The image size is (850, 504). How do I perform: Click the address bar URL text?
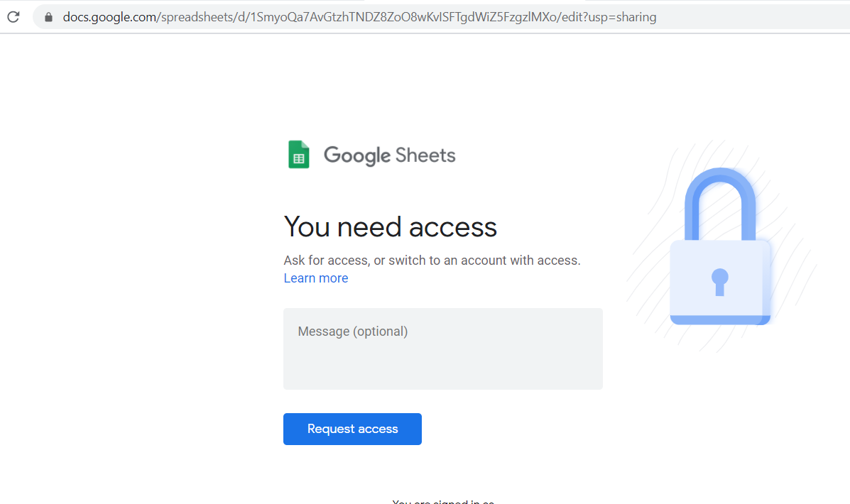coord(359,17)
